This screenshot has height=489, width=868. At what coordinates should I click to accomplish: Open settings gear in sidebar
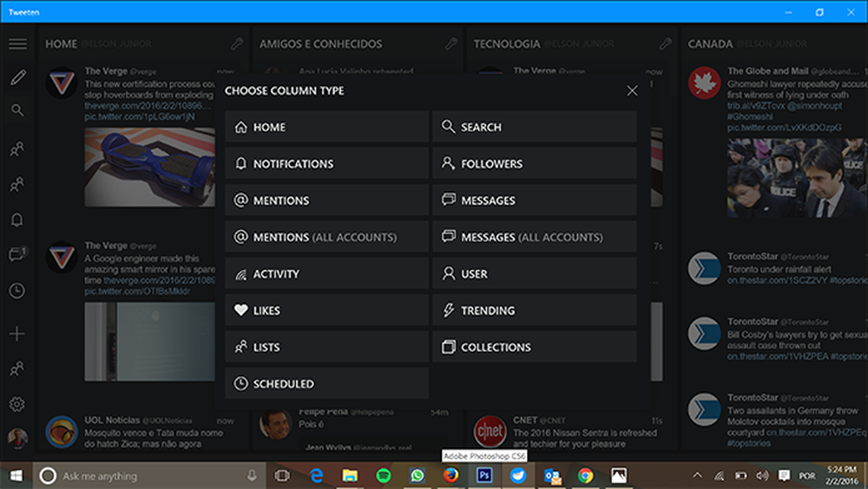point(17,404)
